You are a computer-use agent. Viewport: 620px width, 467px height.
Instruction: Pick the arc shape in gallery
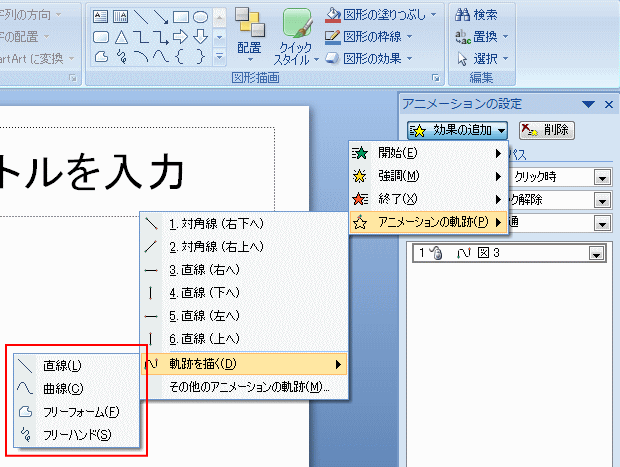tap(141, 57)
